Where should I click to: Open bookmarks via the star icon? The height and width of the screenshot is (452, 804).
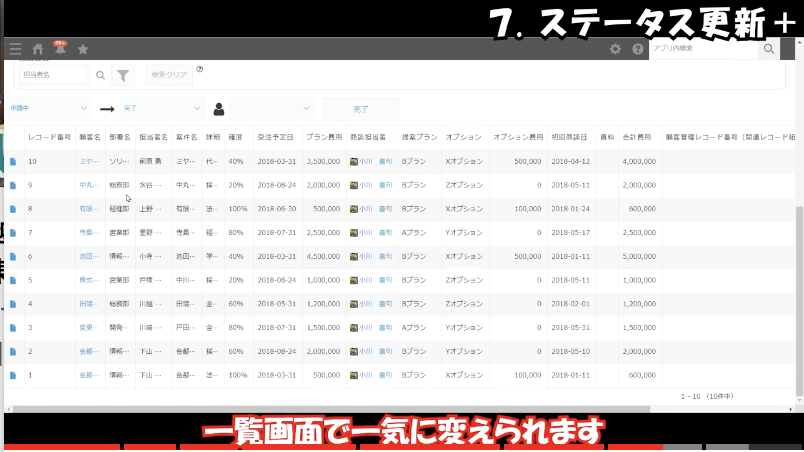click(x=83, y=49)
